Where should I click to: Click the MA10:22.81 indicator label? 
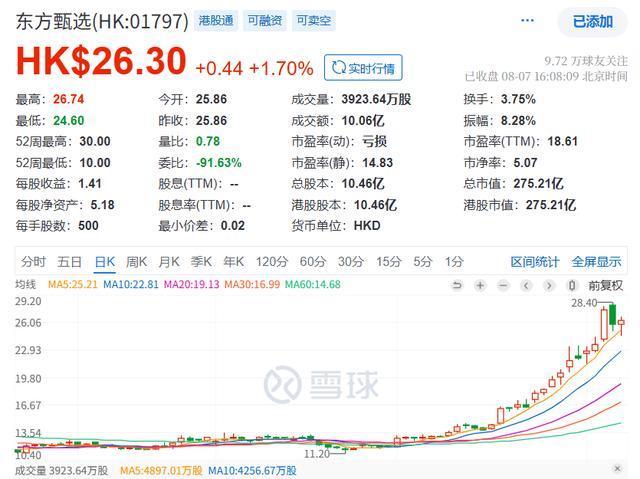[x=131, y=284]
